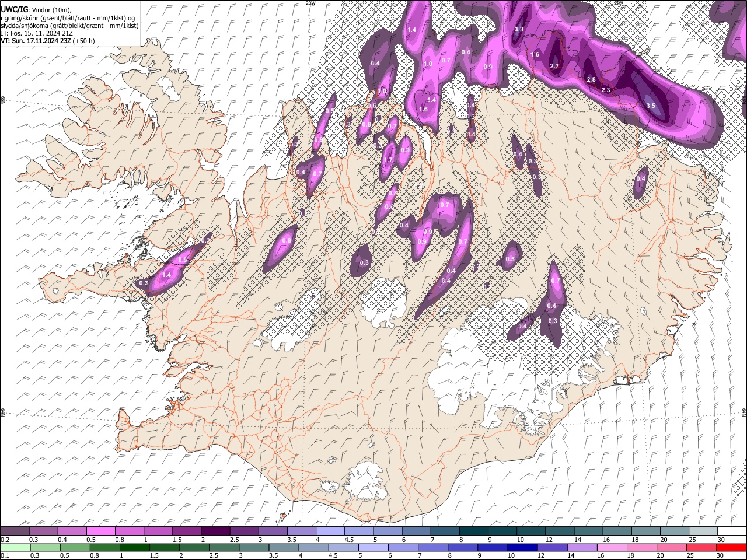
Task: Click the pale green legend swatch between 0.1 and 0.3
Action: click(x=15, y=548)
